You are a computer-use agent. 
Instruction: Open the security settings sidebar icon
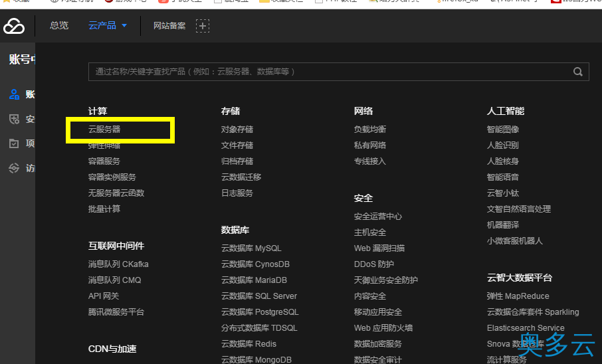tap(14, 119)
